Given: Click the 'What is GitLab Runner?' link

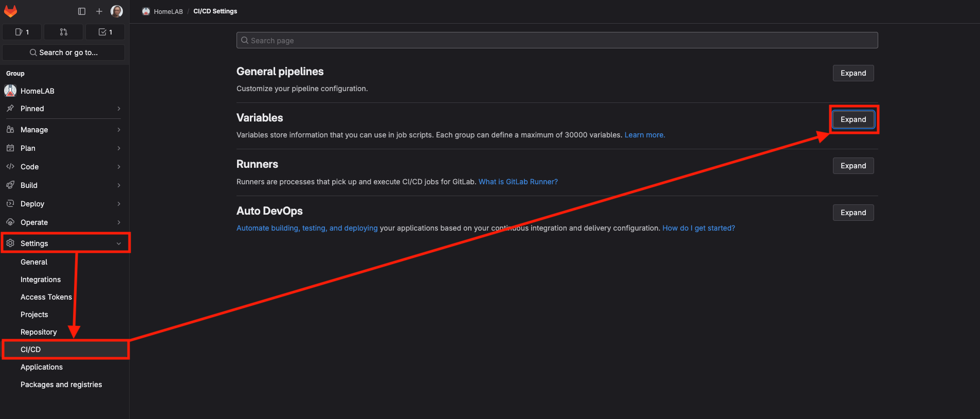Looking at the screenshot, I should tap(518, 182).
